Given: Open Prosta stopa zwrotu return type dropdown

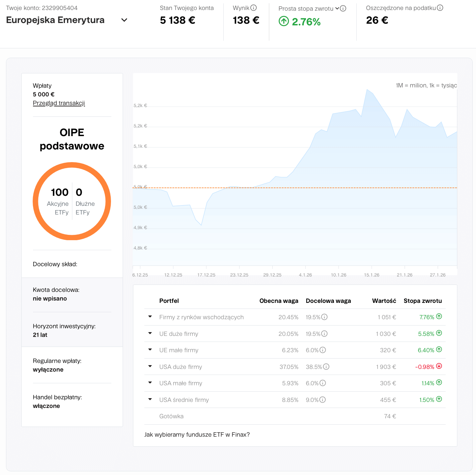Looking at the screenshot, I should point(337,8).
